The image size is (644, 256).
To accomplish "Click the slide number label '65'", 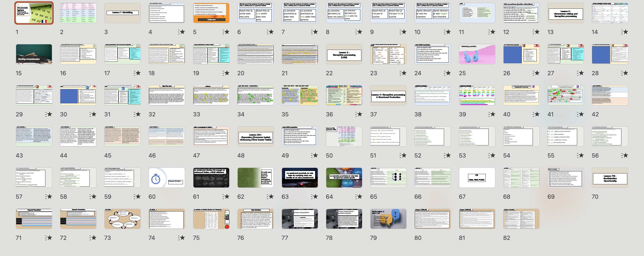I will click(373, 197).
